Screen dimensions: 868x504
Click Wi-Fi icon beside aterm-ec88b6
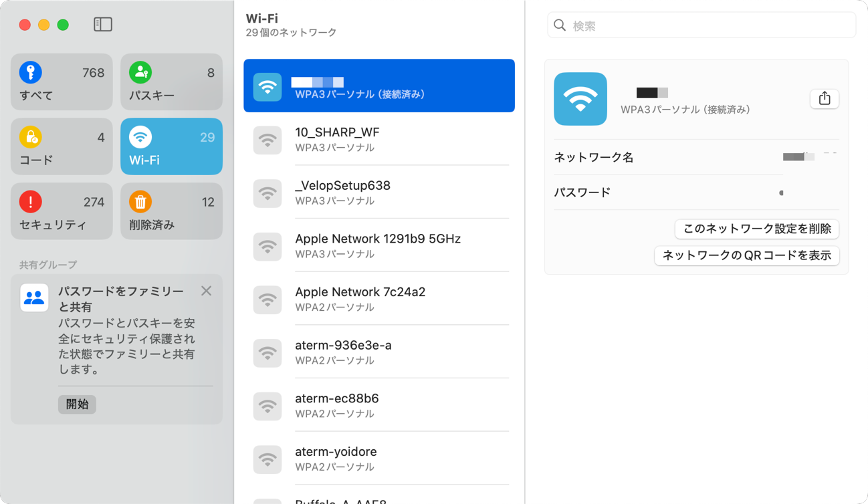267,406
